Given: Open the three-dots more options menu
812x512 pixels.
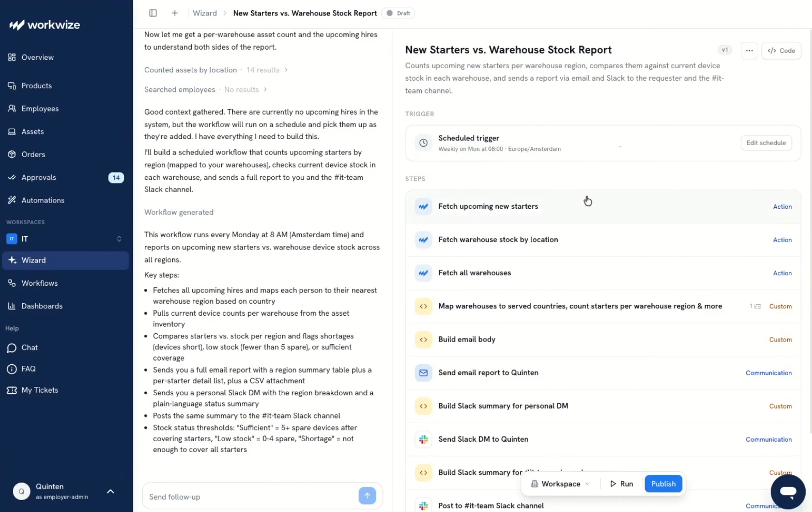Looking at the screenshot, I should click(x=749, y=51).
